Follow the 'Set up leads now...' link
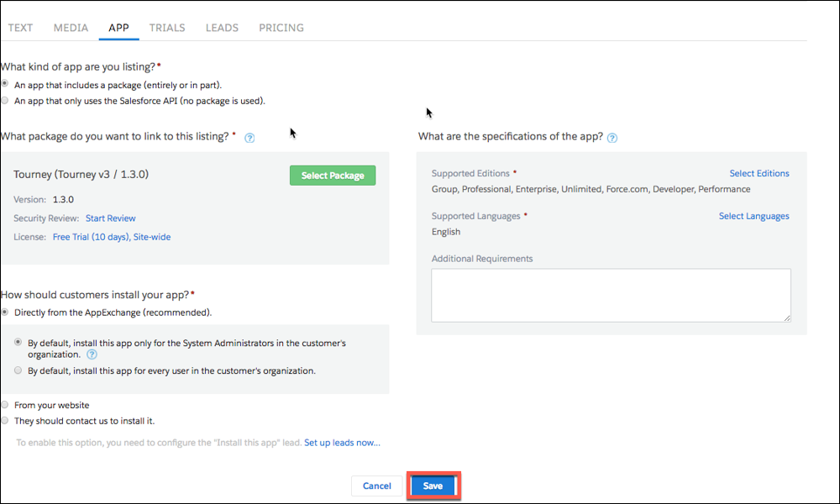Viewport: 840px width, 504px height. [343, 443]
